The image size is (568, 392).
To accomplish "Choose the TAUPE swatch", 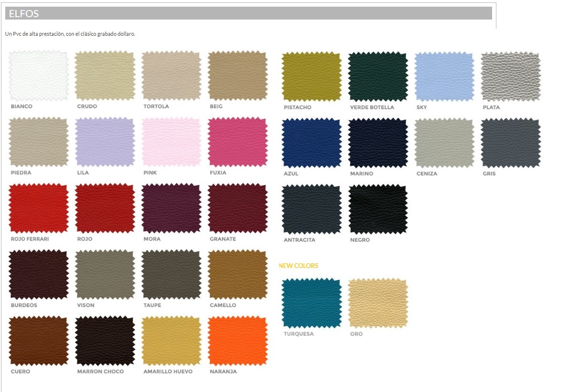I will point(171,274).
